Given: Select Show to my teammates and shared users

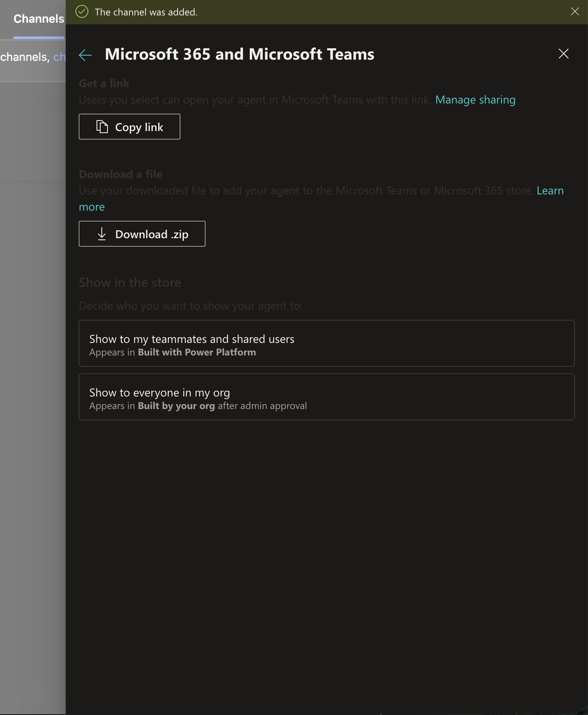Looking at the screenshot, I should pos(326,343).
